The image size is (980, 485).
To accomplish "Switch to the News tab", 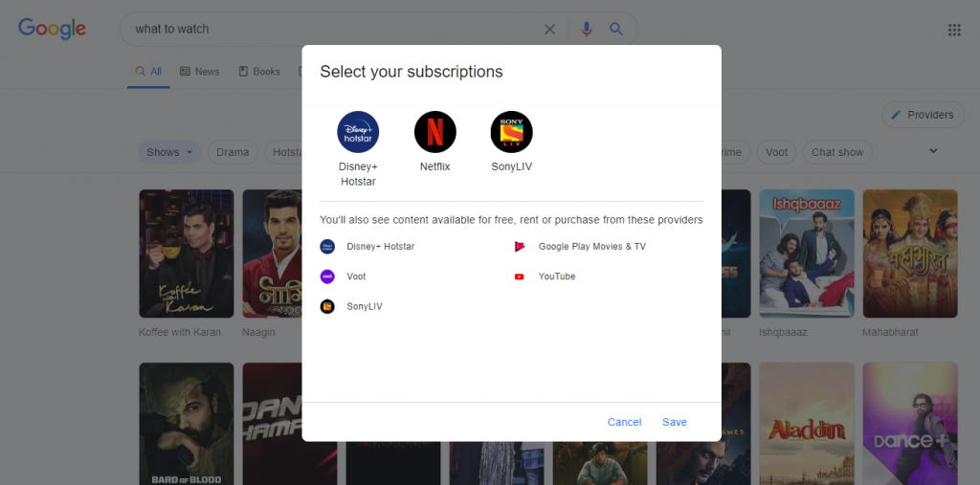I will pos(199,72).
